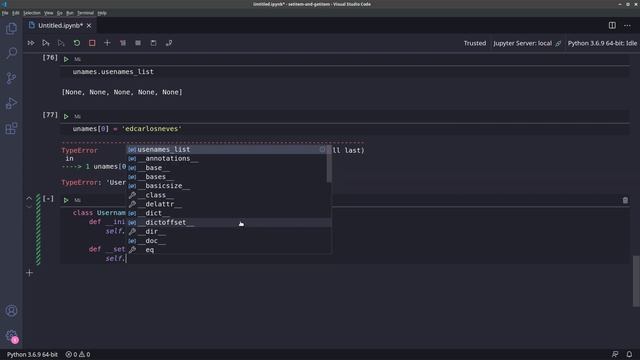Delete the current cell with trash icon
The width and height of the screenshot is (640, 360).
click(x=625, y=200)
